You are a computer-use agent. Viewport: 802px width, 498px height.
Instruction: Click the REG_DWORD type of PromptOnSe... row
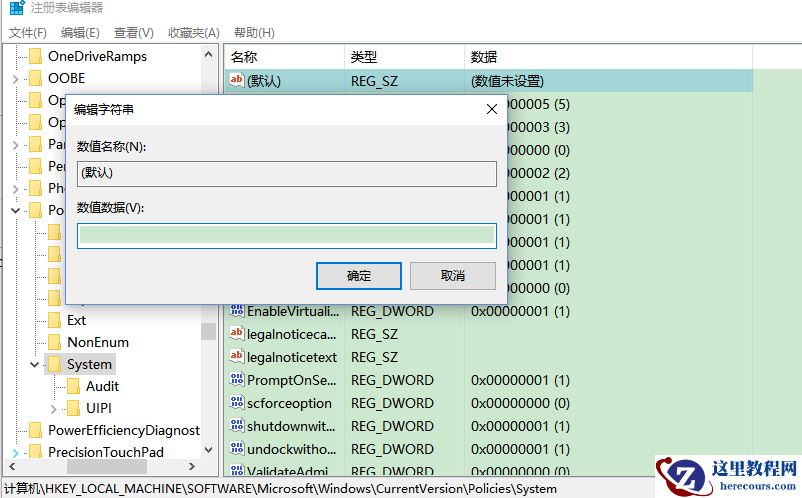pos(392,380)
